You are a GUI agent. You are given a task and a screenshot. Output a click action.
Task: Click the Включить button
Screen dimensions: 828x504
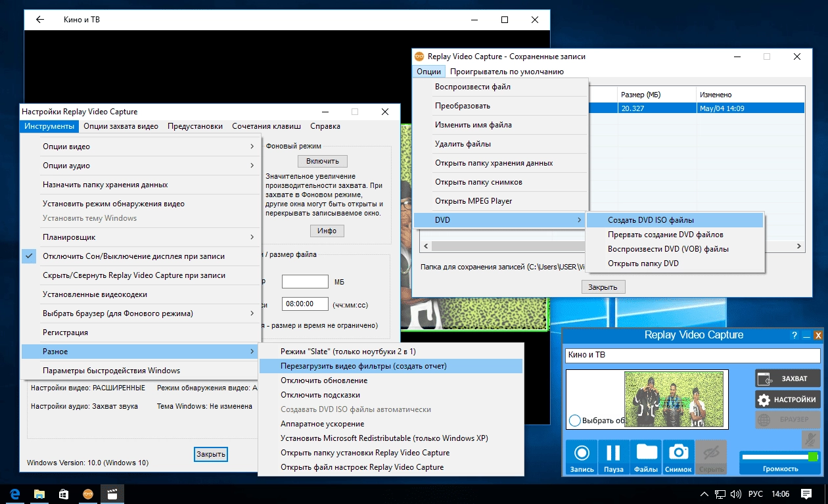(323, 161)
